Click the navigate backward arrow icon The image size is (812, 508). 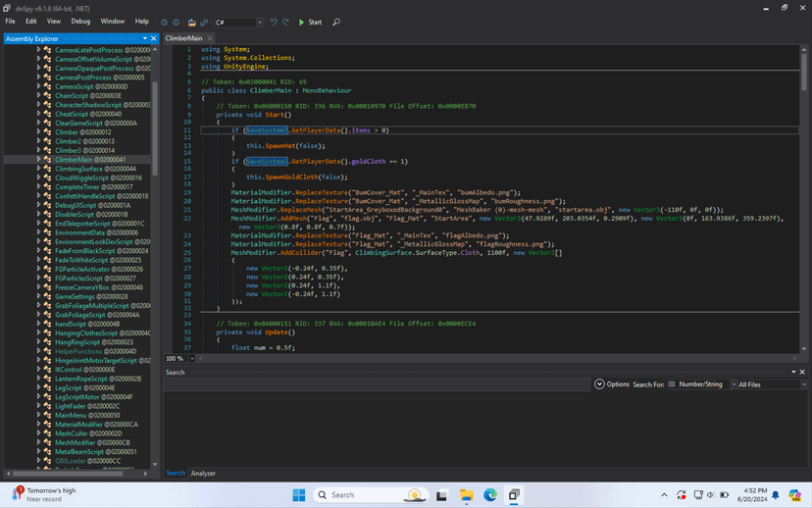pos(165,22)
